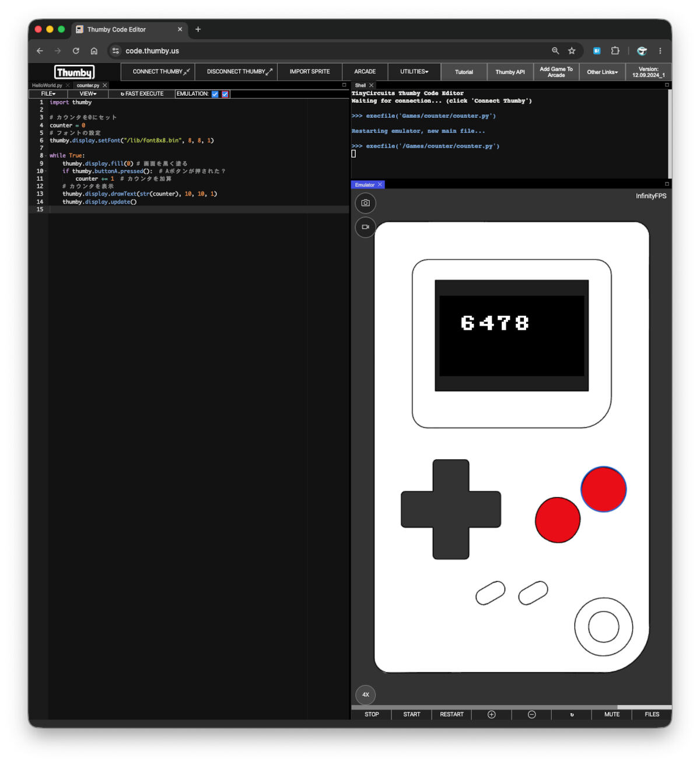Expand the Other Links dropdown

coord(603,72)
